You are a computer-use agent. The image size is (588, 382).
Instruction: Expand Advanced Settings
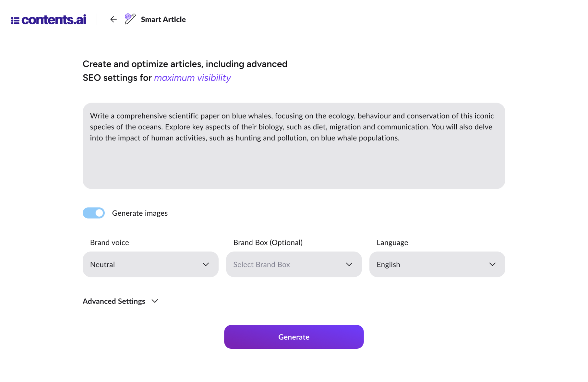(x=120, y=301)
